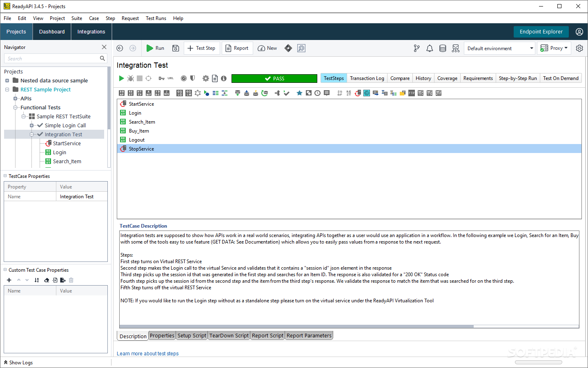Click the URL endpoint icon
Image resolution: width=588 pixels, height=368 pixels.
[171, 78]
